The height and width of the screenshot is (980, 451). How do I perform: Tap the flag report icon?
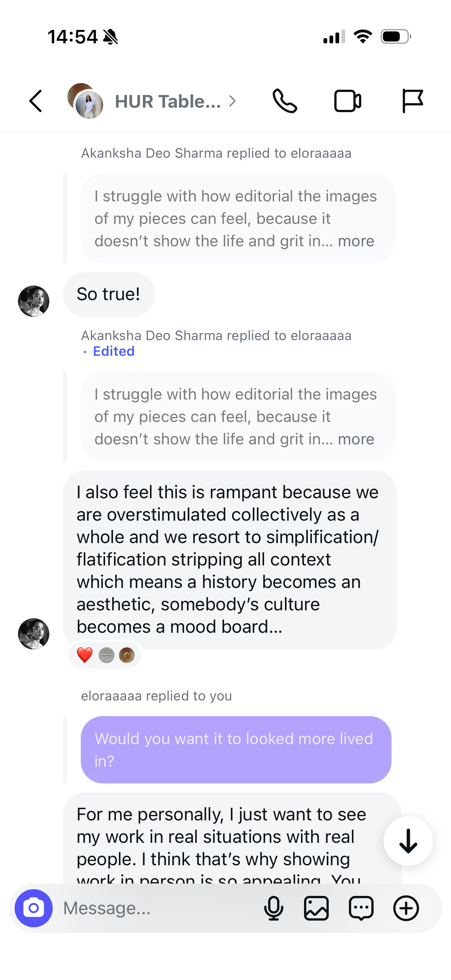[x=412, y=101]
